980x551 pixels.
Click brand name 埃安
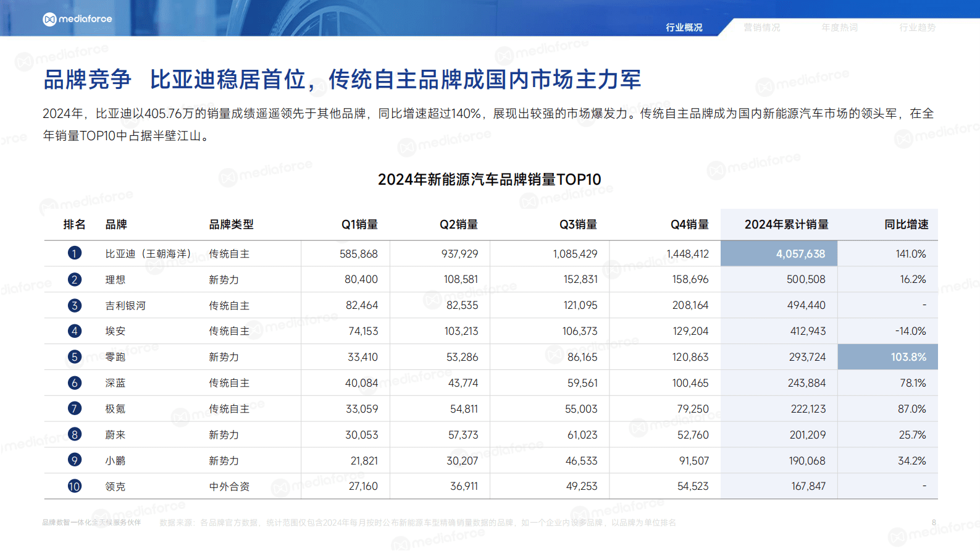click(x=115, y=331)
